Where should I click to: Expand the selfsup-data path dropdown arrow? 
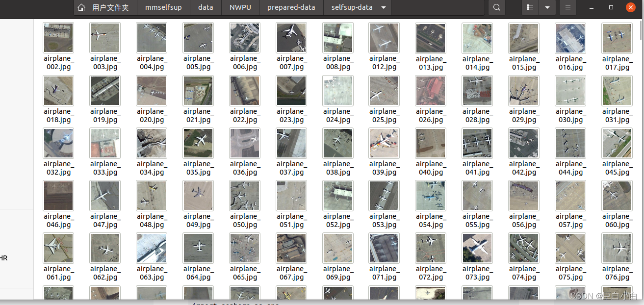point(384,7)
